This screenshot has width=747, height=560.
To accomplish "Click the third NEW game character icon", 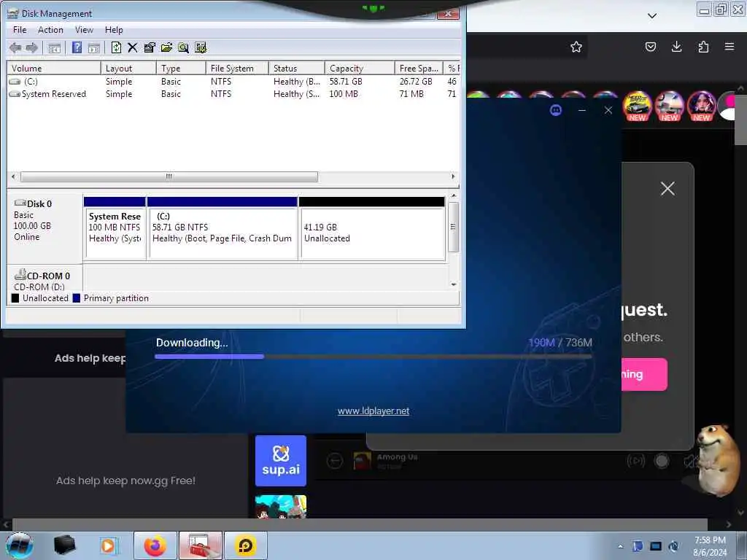I will click(x=701, y=106).
